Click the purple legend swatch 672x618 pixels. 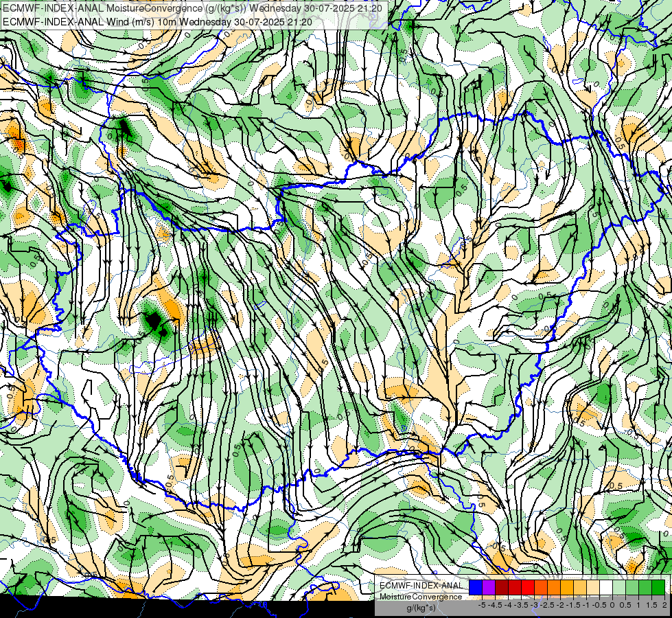coord(489,588)
